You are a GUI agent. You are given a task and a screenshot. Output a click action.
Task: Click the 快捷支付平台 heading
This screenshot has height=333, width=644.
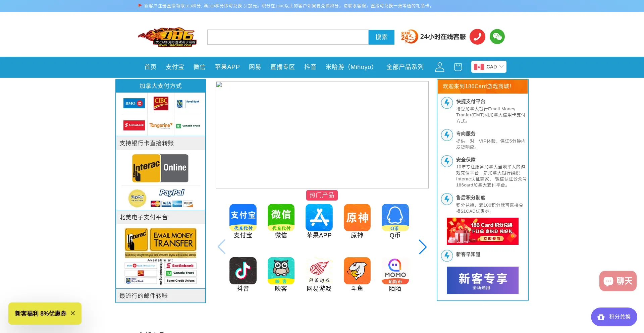click(x=470, y=101)
